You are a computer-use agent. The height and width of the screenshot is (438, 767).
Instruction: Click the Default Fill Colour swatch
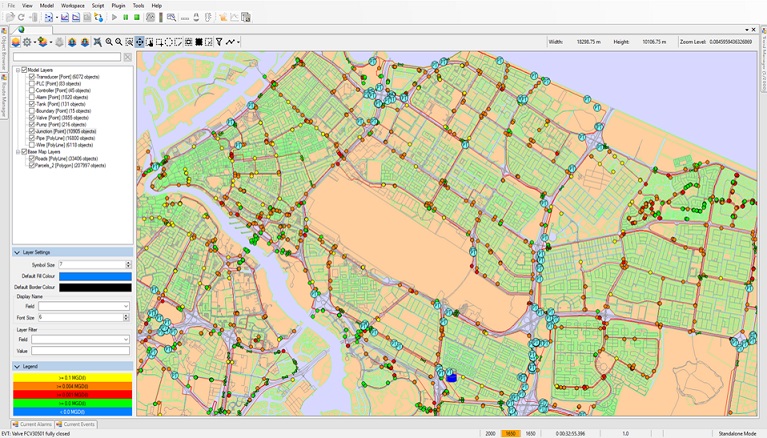click(x=95, y=276)
